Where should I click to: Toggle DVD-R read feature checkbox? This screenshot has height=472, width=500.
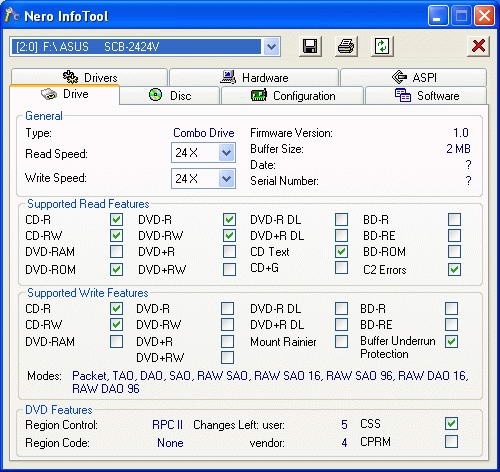(x=229, y=220)
